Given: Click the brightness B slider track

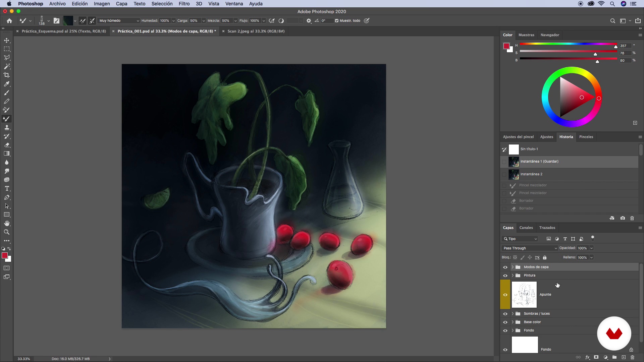Looking at the screenshot, I should pyautogui.click(x=568, y=59).
